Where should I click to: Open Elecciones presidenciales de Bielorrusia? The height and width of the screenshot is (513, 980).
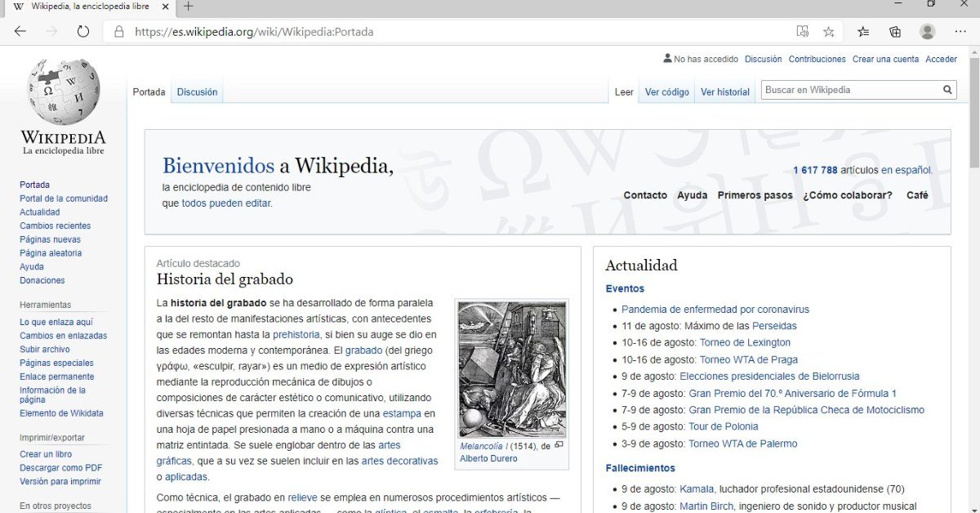pyautogui.click(x=769, y=377)
